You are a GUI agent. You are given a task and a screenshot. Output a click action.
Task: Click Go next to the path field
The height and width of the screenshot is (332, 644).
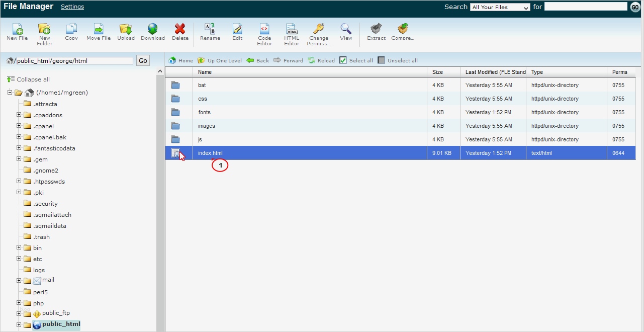(x=143, y=60)
